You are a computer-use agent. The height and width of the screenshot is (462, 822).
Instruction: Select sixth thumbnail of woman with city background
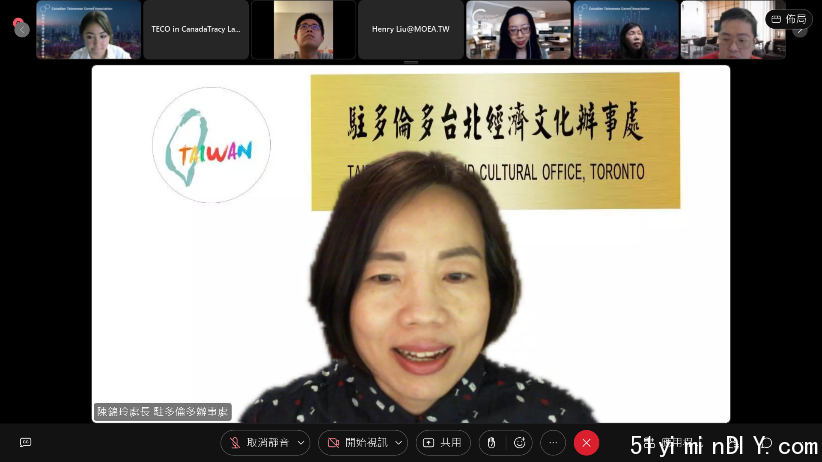pyautogui.click(x=625, y=29)
